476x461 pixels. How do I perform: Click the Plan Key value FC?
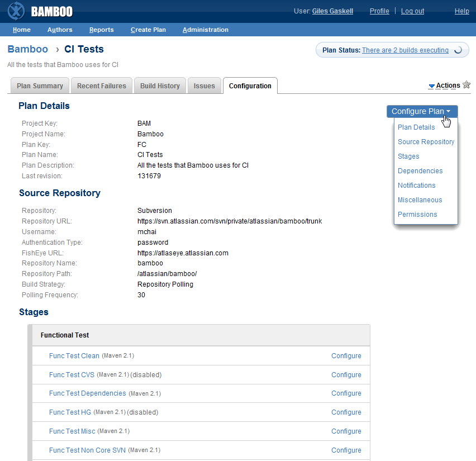pos(142,145)
